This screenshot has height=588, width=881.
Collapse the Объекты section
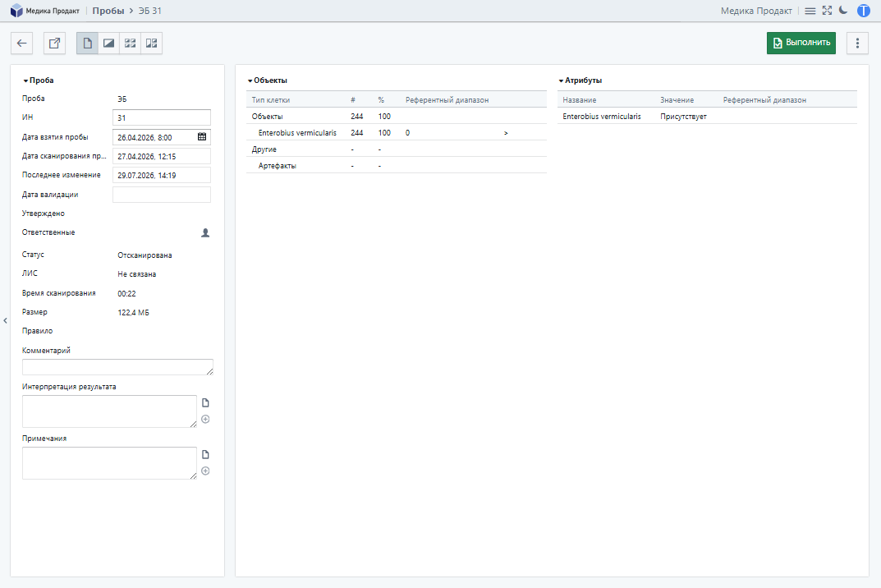[268, 80]
